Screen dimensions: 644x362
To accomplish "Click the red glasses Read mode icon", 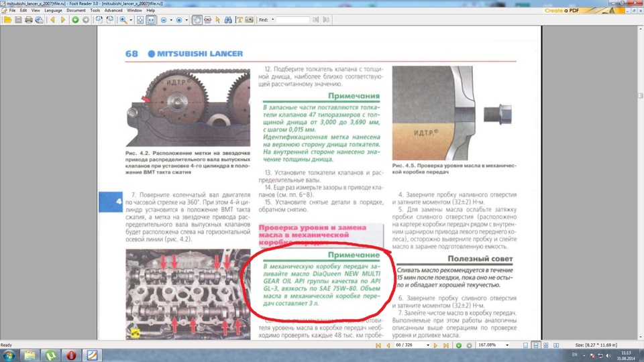I will [207, 19].
